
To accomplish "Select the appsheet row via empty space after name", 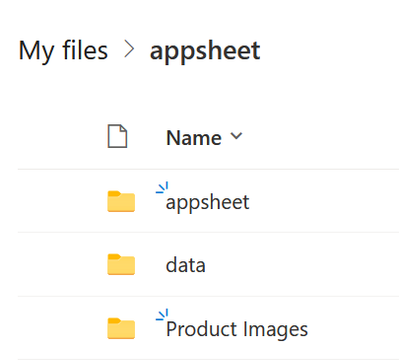I will click(323, 201).
